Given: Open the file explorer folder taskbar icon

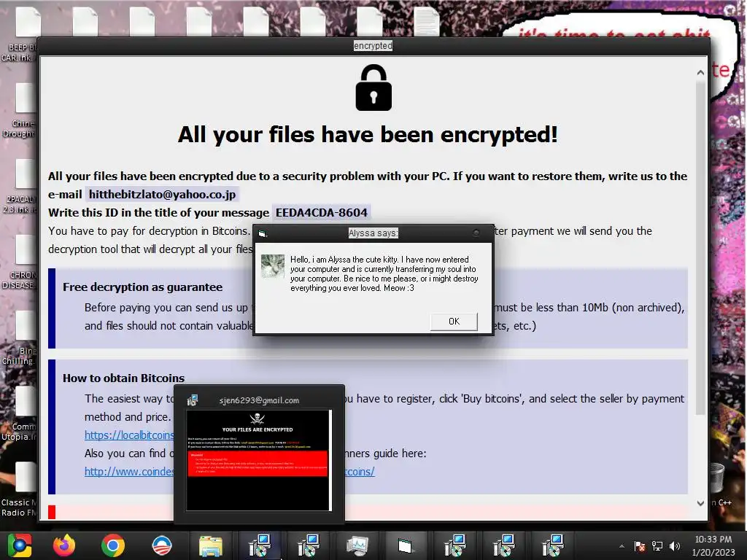Looking at the screenshot, I should click(211, 545).
